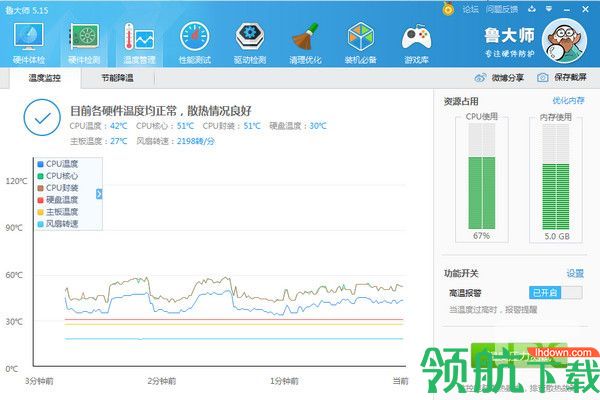The width and height of the screenshot is (600, 400).
Task: Click the 目前各硬件温度均正常 status headline
Action: pyautogui.click(x=161, y=111)
